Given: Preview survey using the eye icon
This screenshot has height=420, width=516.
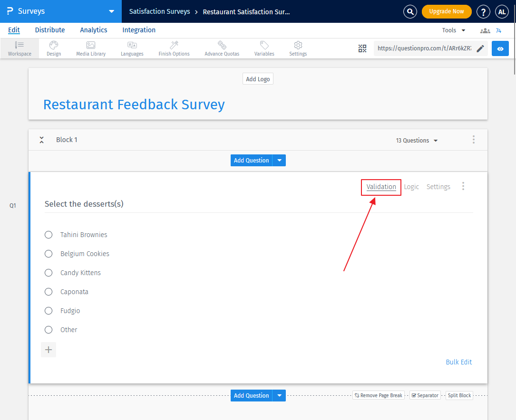Looking at the screenshot, I should coord(500,48).
